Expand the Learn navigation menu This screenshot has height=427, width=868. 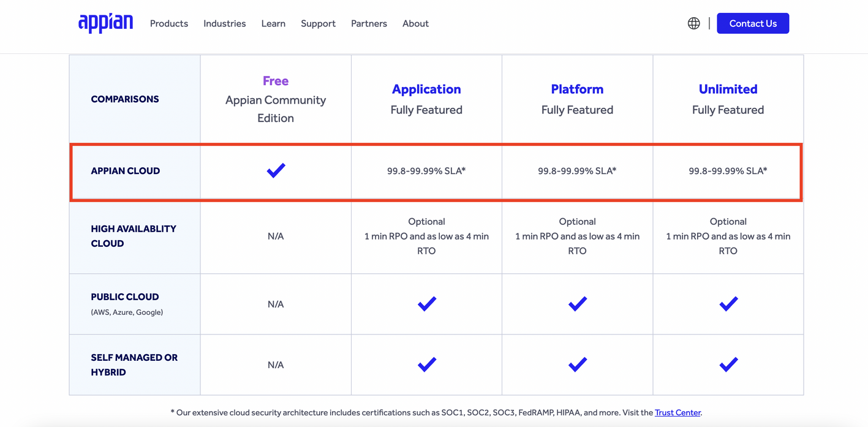pyautogui.click(x=273, y=23)
